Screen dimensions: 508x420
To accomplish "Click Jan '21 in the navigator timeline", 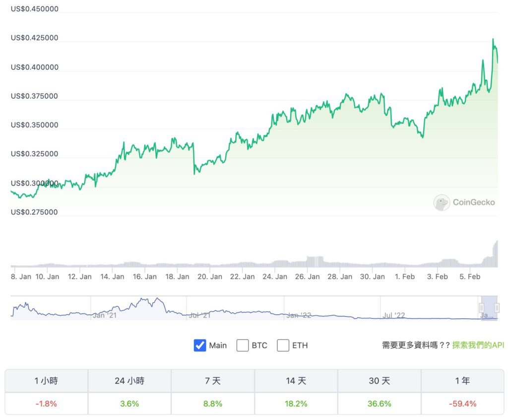I will point(104,315).
